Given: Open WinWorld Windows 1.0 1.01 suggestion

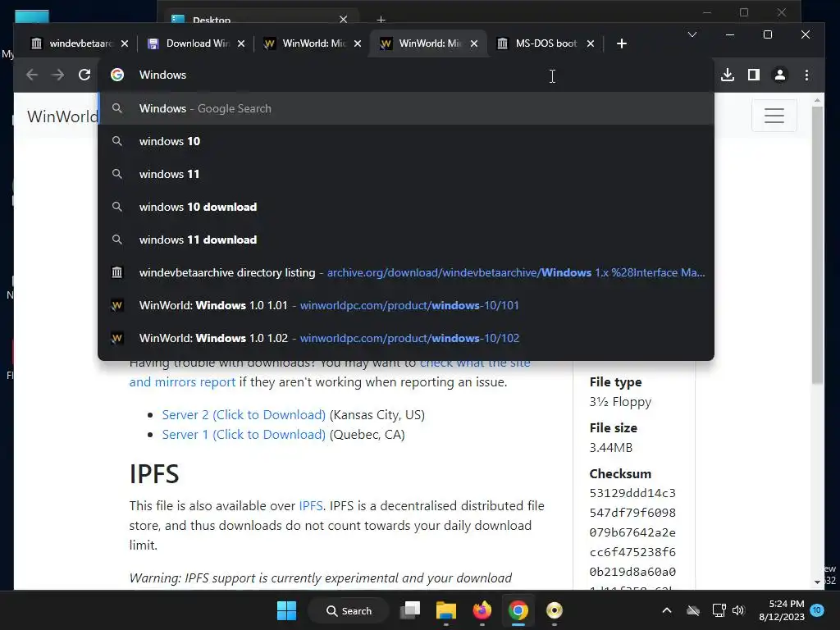Looking at the screenshot, I should [x=406, y=305].
